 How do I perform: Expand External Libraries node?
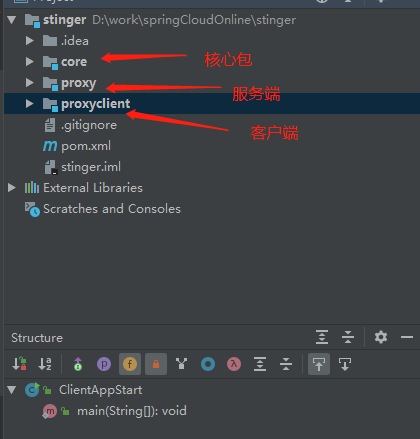click(12, 188)
